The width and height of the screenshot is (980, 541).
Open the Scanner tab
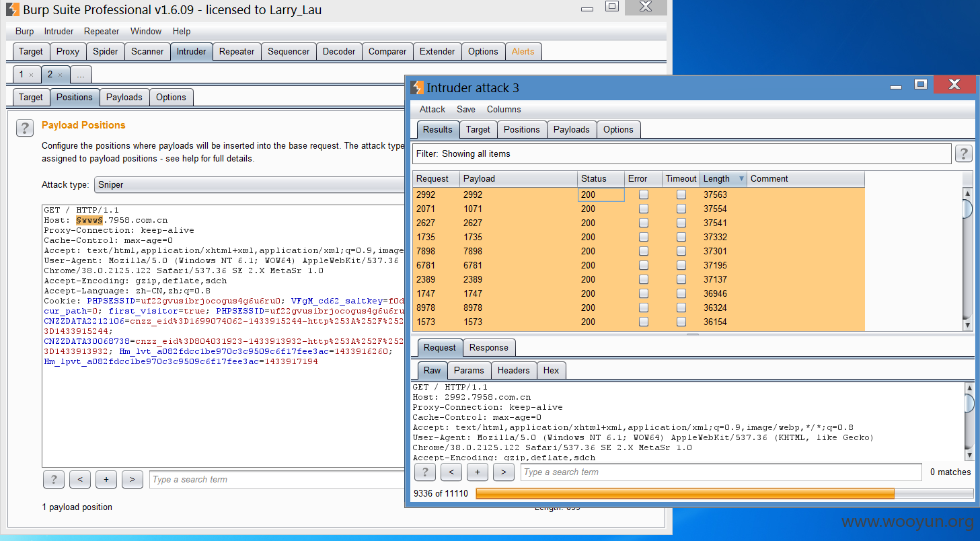pyautogui.click(x=147, y=51)
